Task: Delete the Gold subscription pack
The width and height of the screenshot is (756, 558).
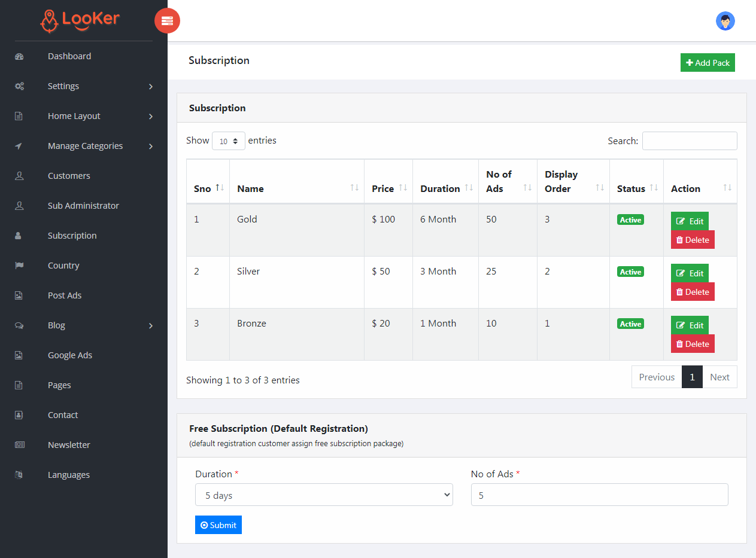Action: [693, 240]
